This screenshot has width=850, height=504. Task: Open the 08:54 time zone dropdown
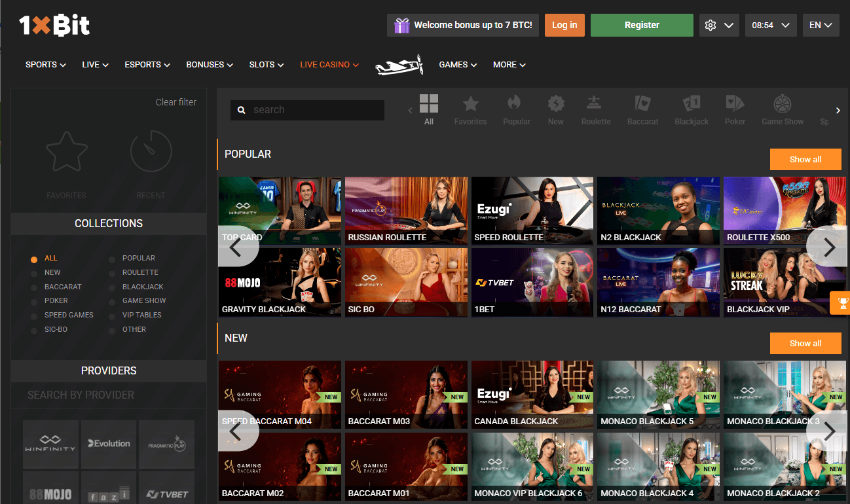[771, 26]
